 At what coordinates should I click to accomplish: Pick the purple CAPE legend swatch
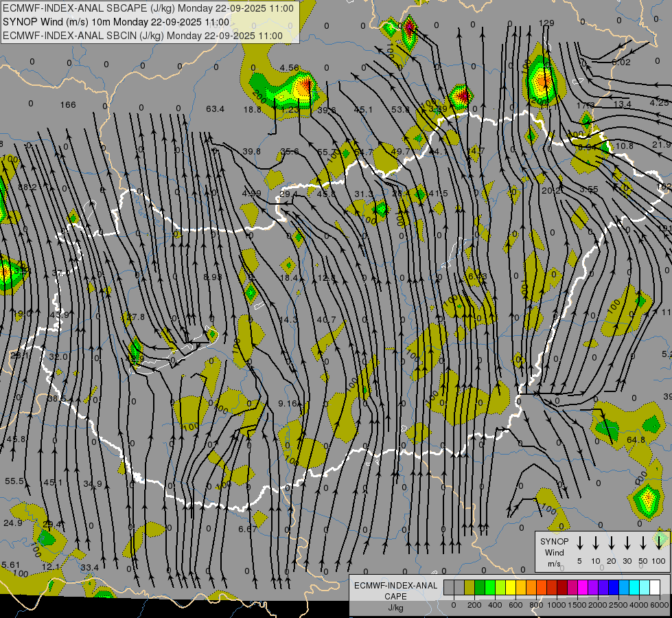point(593,587)
